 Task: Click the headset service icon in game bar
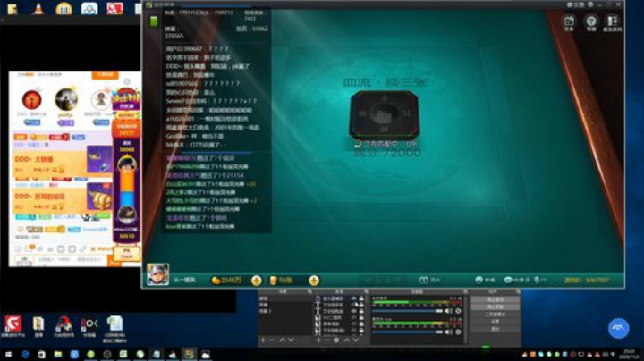tap(479, 280)
